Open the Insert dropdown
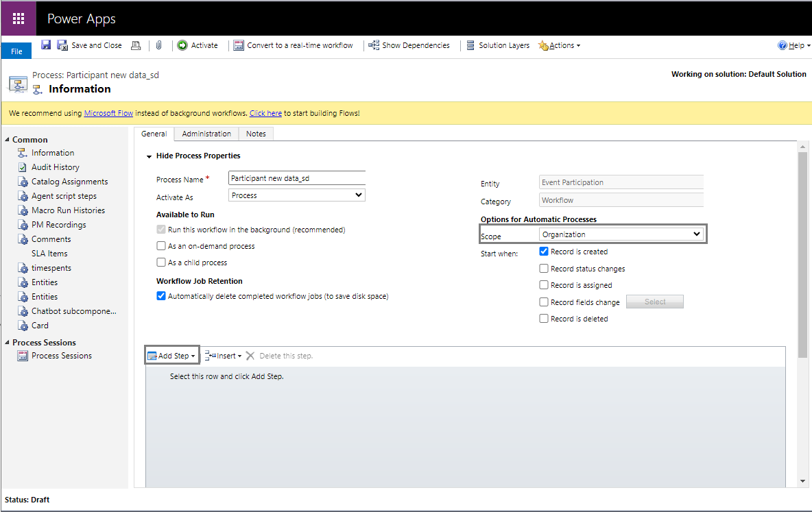812x512 pixels. coord(223,356)
